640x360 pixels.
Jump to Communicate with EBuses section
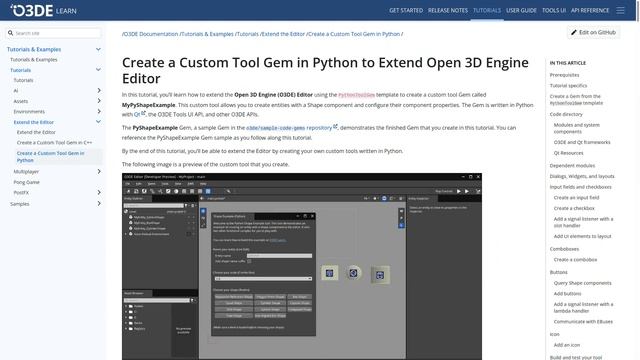[583, 322]
